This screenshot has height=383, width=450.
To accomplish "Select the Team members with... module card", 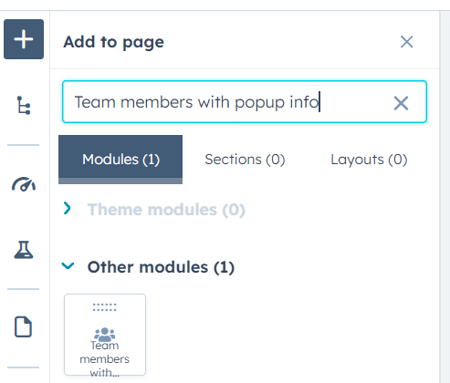I will tap(105, 335).
